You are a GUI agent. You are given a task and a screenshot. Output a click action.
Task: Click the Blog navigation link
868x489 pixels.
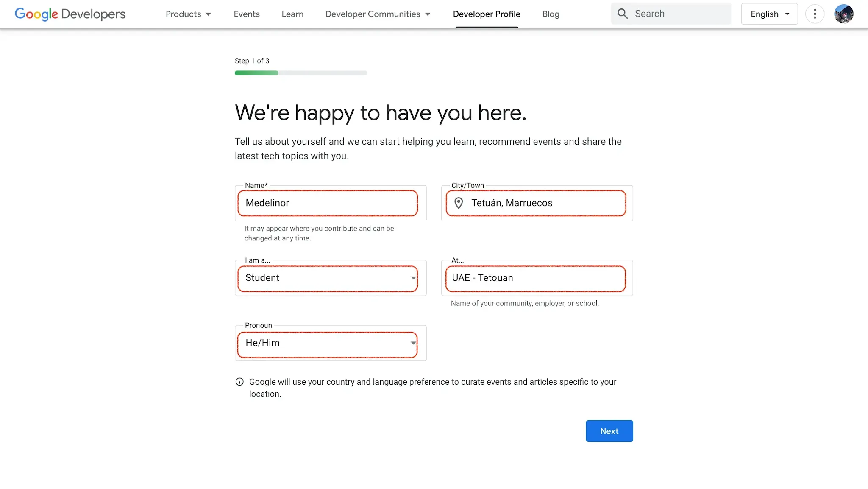[x=550, y=14]
